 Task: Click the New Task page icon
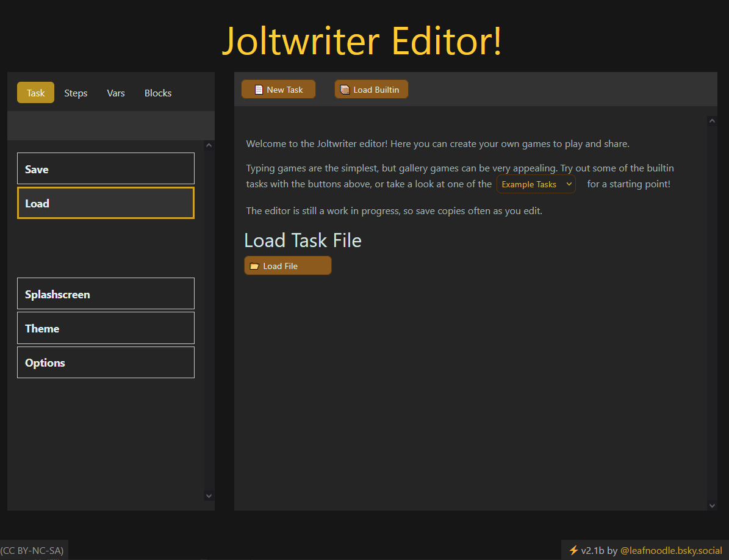(x=259, y=90)
